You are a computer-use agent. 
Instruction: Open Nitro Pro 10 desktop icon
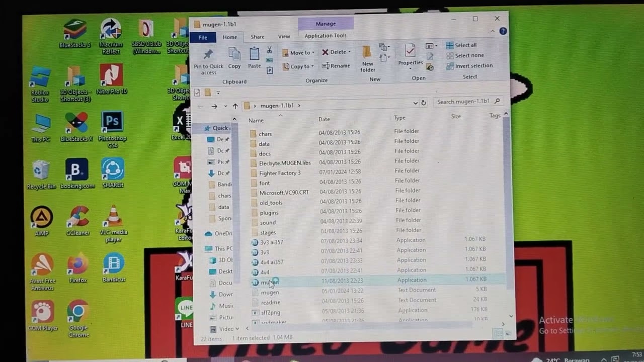[111, 79]
